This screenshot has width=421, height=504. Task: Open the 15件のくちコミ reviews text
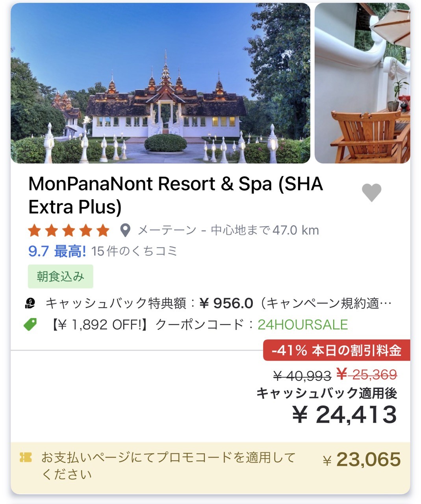click(134, 251)
